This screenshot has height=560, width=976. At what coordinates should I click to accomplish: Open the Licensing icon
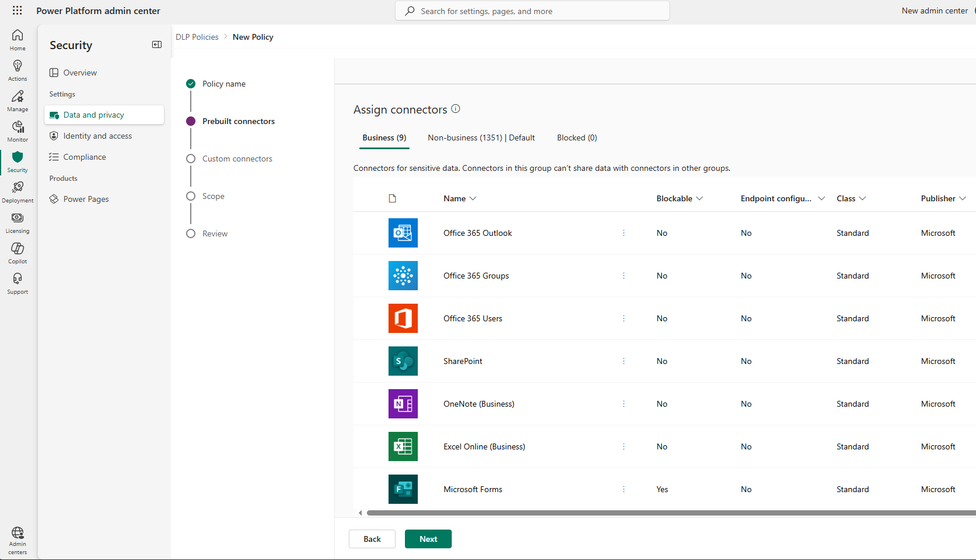(17, 222)
